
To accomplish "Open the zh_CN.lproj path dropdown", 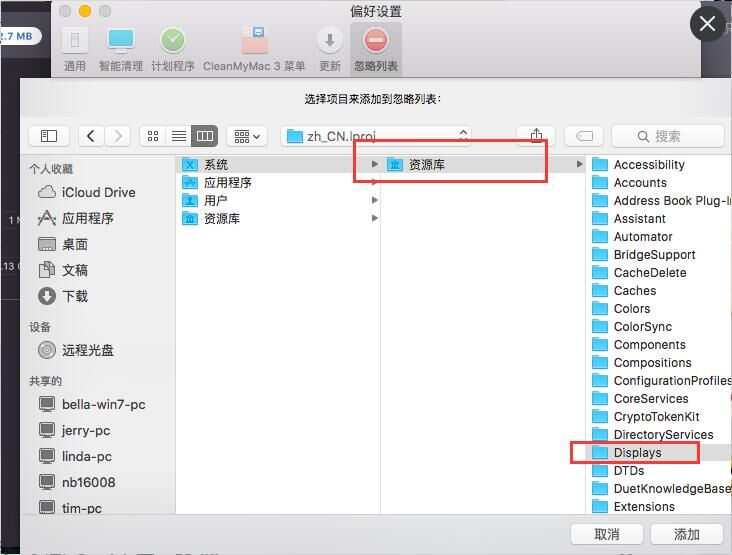I will tap(376, 136).
